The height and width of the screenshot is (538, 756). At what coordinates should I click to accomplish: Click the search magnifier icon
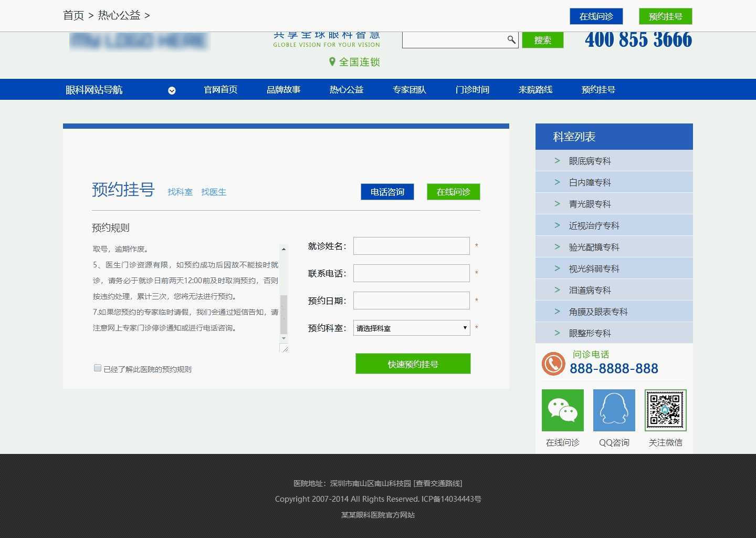click(x=511, y=39)
